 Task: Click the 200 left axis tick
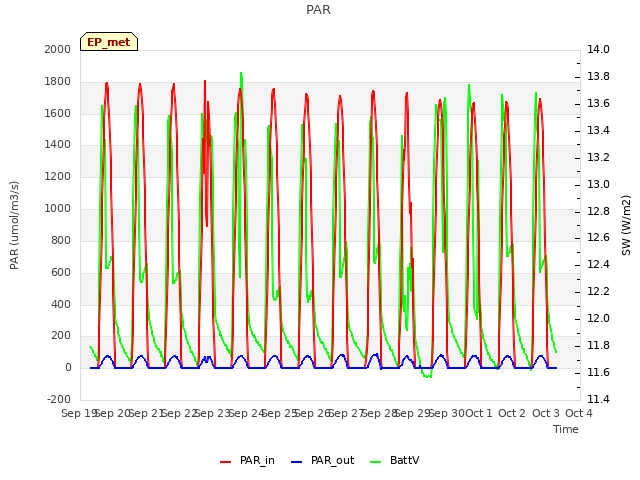tap(61, 336)
